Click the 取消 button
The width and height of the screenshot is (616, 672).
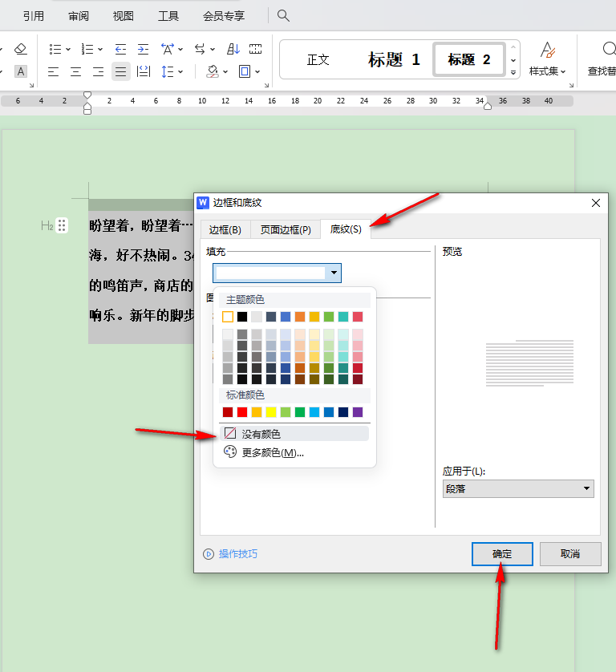[570, 553]
